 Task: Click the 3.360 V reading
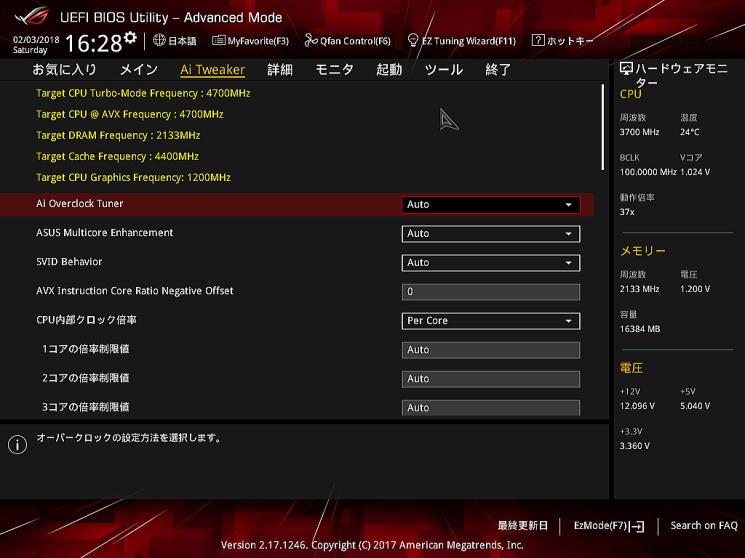click(x=635, y=446)
